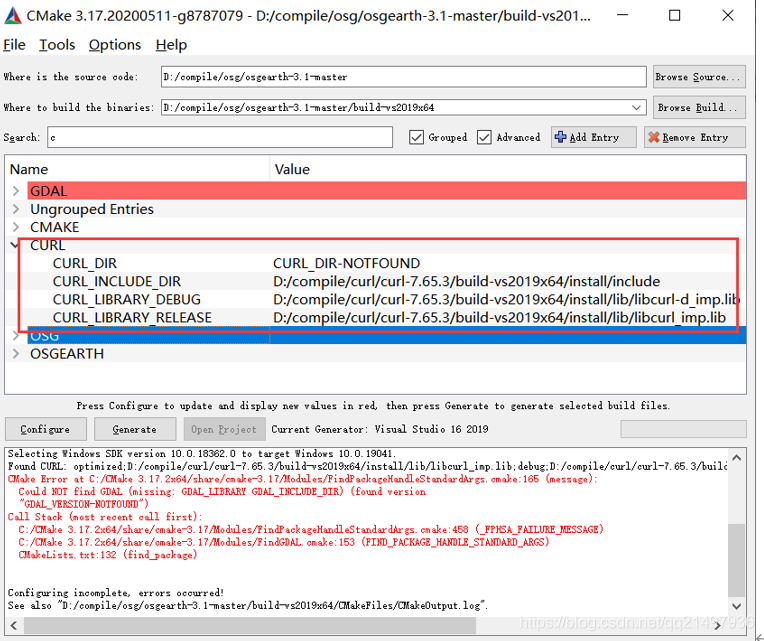The width and height of the screenshot is (764, 641).
Task: Click the OSGEARTH group row label
Action: point(67,354)
